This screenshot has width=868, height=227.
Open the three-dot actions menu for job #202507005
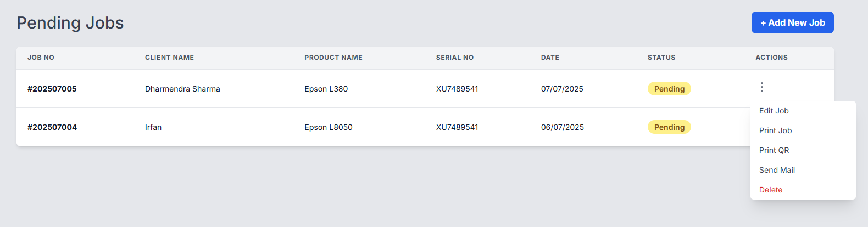[x=761, y=87]
